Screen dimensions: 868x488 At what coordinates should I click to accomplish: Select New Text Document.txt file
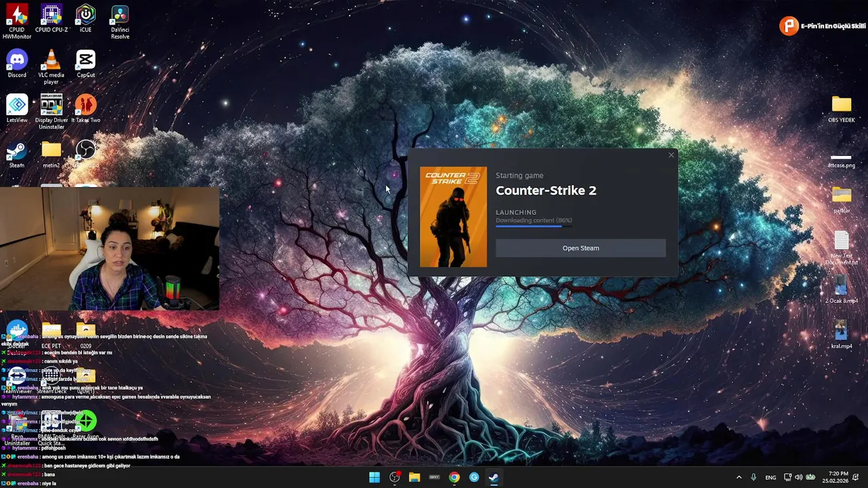coord(842,247)
